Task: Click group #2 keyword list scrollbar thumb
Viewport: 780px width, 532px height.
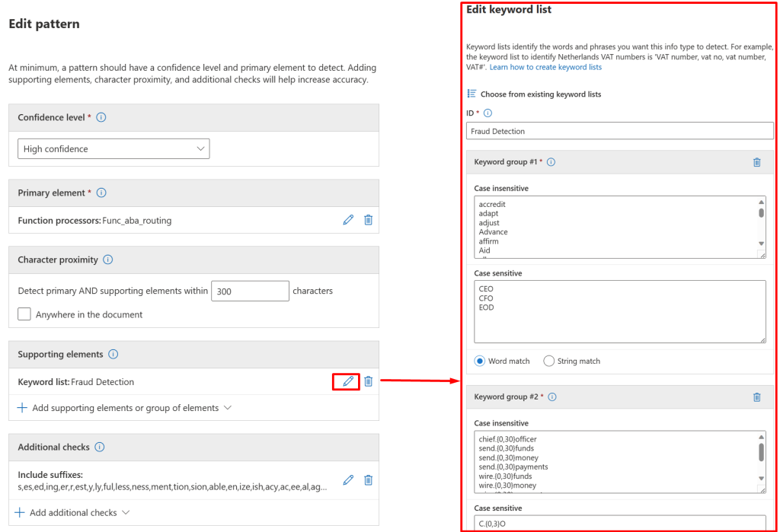Action: (761, 452)
